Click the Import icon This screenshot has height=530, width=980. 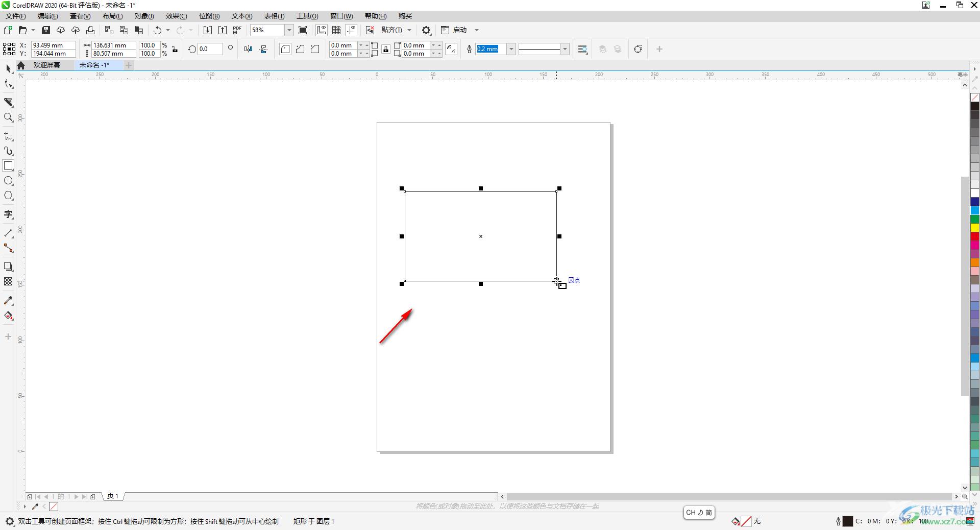(x=208, y=30)
